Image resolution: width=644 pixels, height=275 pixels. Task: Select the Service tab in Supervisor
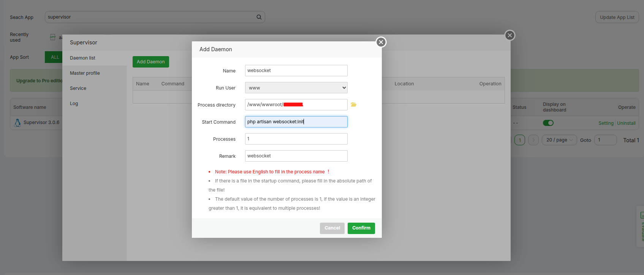pyautogui.click(x=78, y=88)
